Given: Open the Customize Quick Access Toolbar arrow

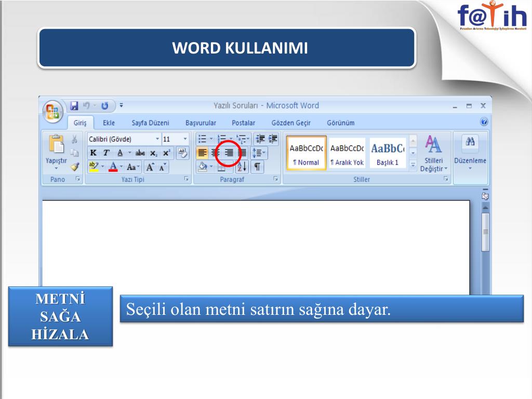Looking at the screenshot, I should (x=121, y=105).
